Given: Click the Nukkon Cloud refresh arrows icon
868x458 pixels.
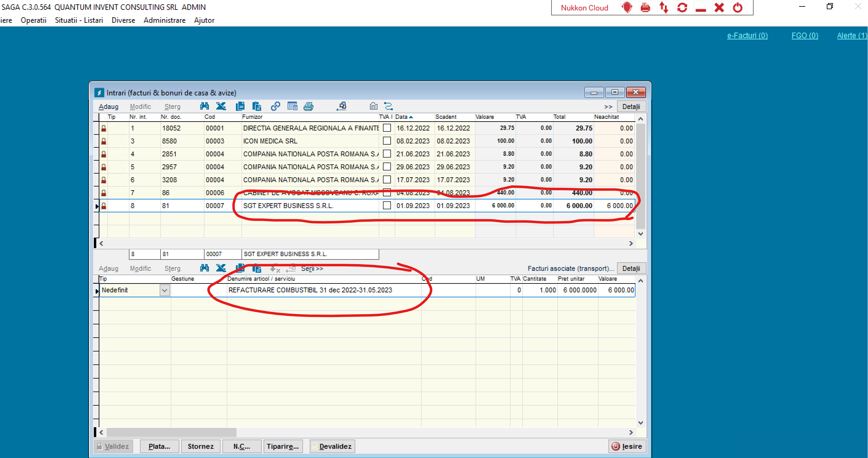Looking at the screenshot, I should coord(682,7).
